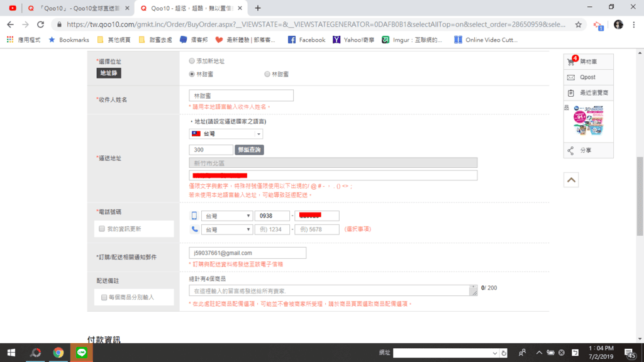Open the address book button
This screenshot has width=644, height=362.
click(108, 73)
